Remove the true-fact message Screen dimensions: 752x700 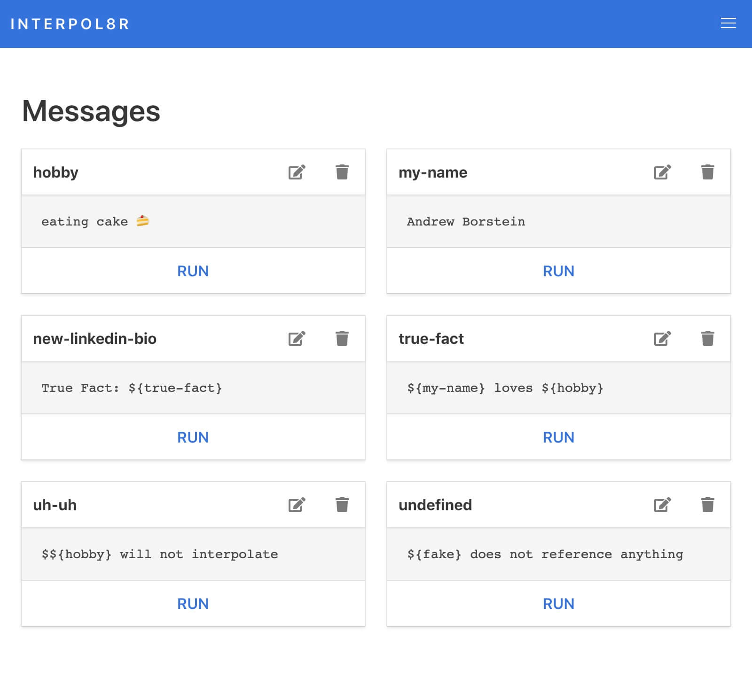pos(707,339)
